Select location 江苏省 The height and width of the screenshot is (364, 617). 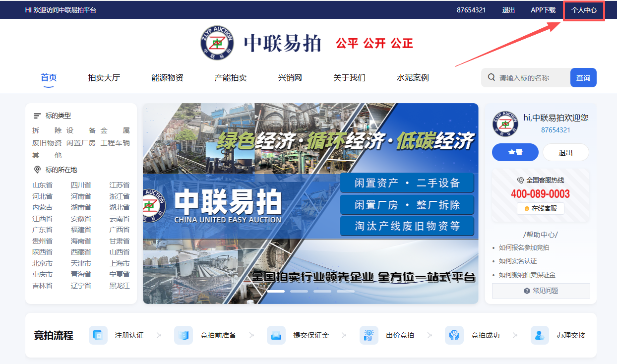[x=120, y=185]
